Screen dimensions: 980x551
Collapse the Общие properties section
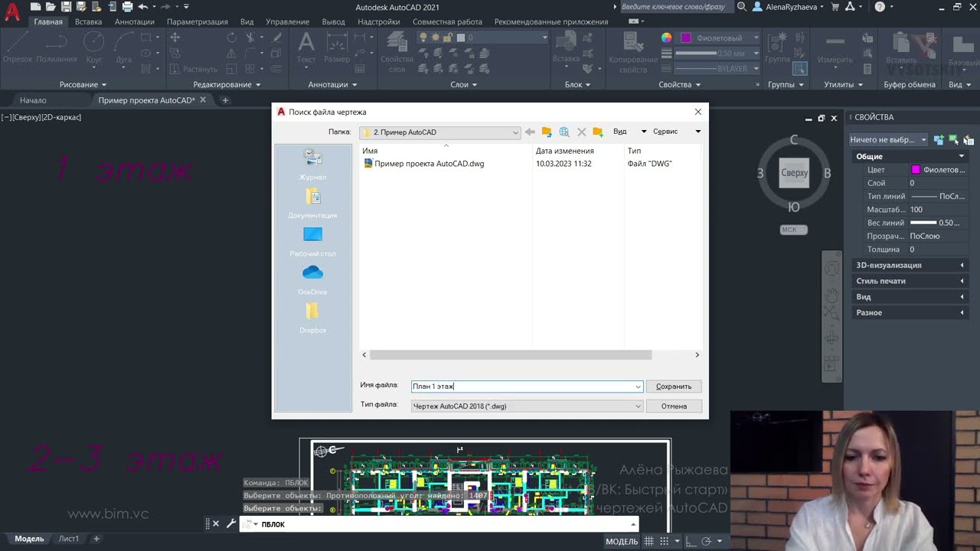tap(910, 156)
